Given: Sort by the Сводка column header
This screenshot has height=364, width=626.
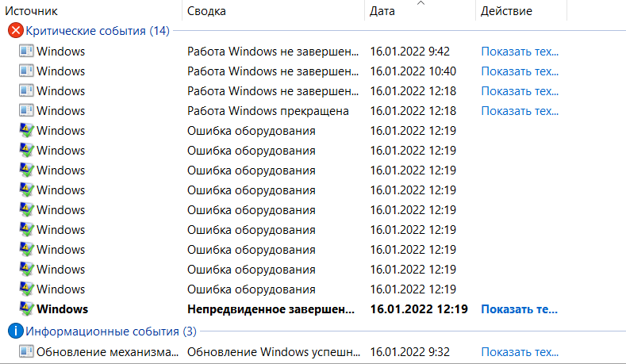Looking at the screenshot, I should point(206,11).
